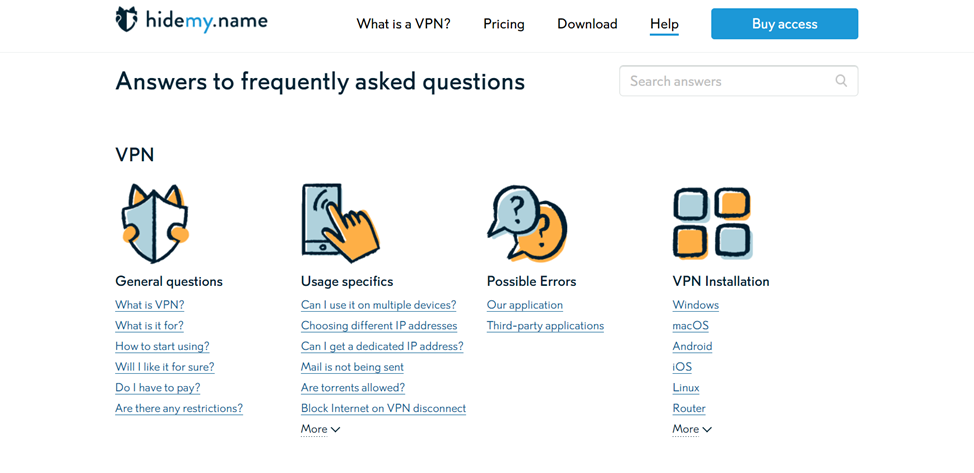Screen dimensions: 974x473
Task: Open the 'Our application' errors link
Action: click(525, 305)
